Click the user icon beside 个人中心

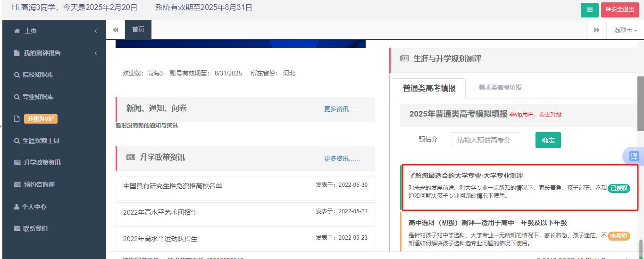(x=17, y=207)
